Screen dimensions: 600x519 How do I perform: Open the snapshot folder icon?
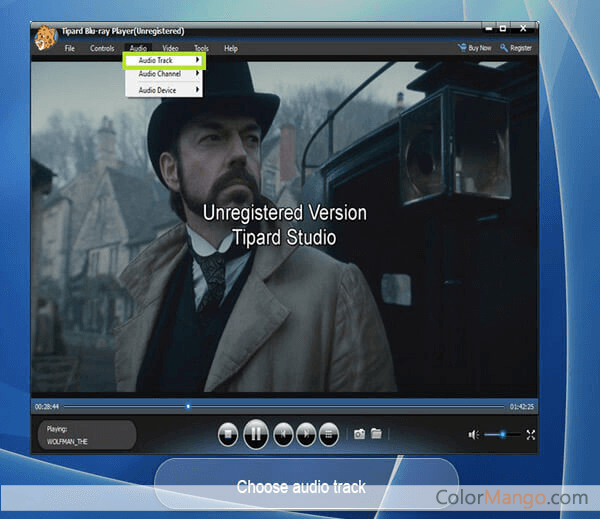tap(376, 434)
